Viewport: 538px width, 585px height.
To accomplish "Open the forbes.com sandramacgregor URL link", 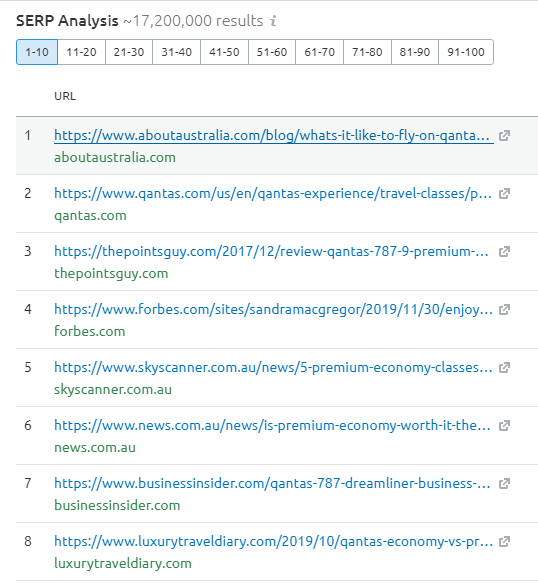I will coord(273,309).
